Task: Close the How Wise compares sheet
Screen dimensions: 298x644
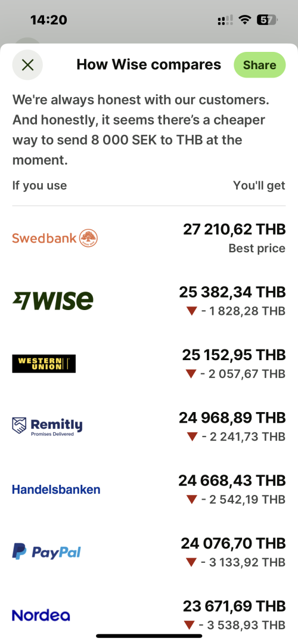Action: pos(27,65)
